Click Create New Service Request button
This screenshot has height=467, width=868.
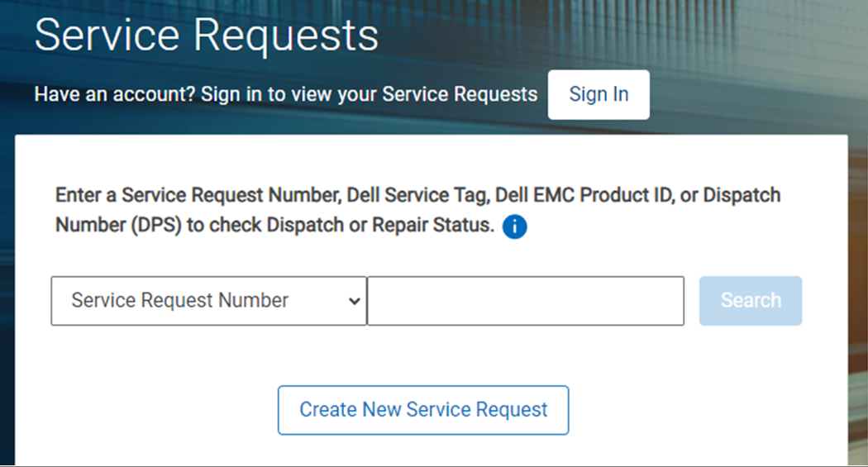(423, 410)
